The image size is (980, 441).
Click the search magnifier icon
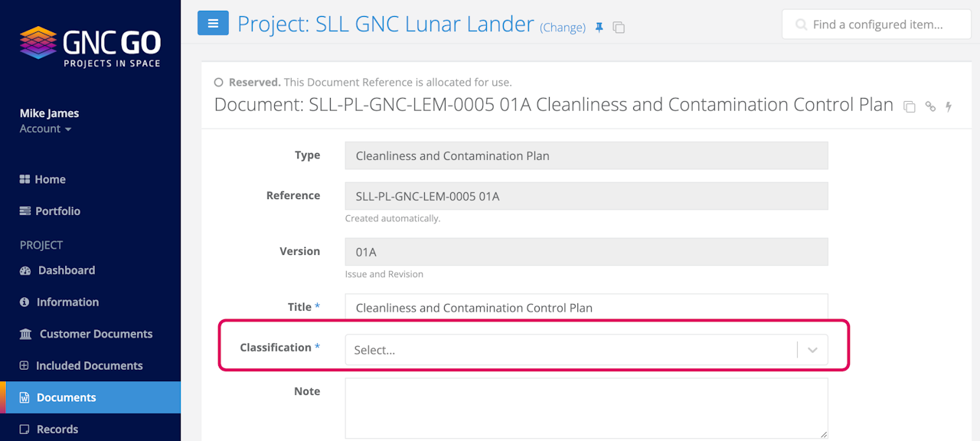point(802,24)
